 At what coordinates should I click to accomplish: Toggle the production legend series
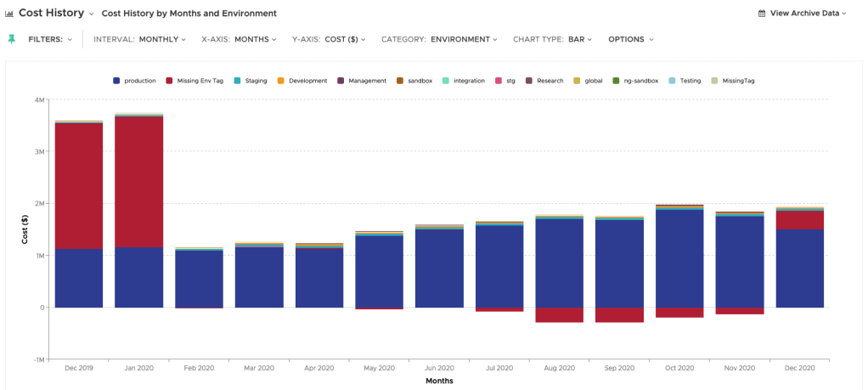(x=139, y=81)
